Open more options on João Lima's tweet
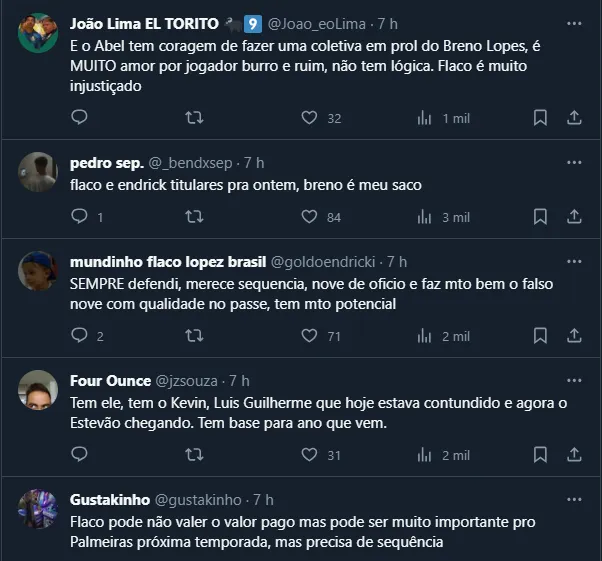The height and width of the screenshot is (561, 602). (x=574, y=23)
